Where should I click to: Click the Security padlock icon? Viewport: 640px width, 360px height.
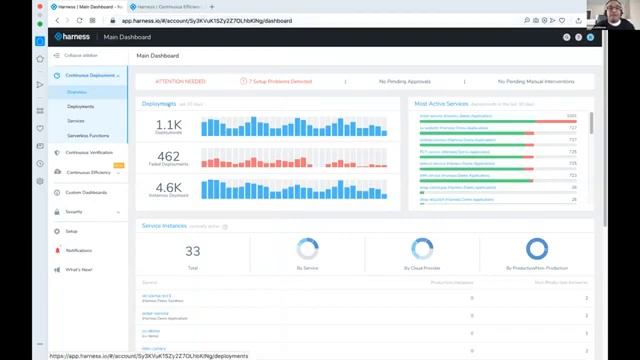(57, 212)
